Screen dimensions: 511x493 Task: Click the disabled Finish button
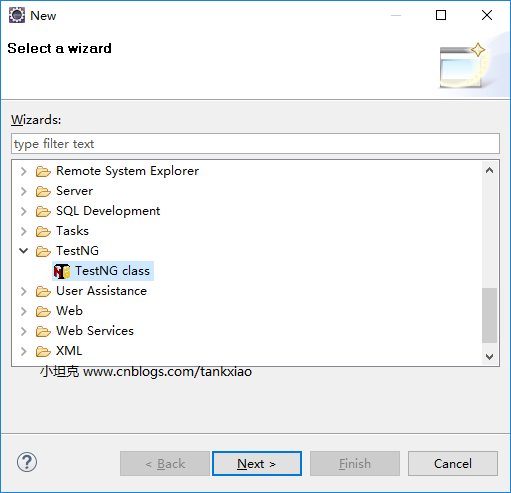click(x=355, y=463)
